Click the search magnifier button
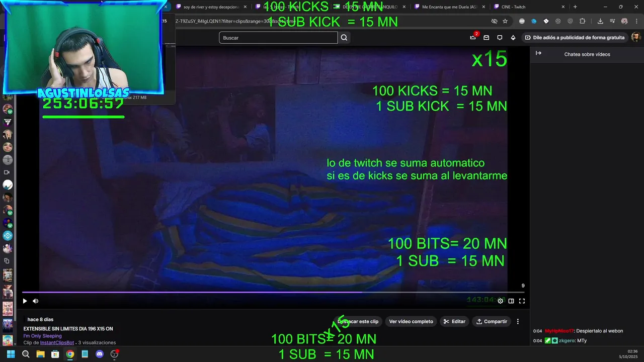Image resolution: width=644 pixels, height=362 pixels. [x=344, y=38]
